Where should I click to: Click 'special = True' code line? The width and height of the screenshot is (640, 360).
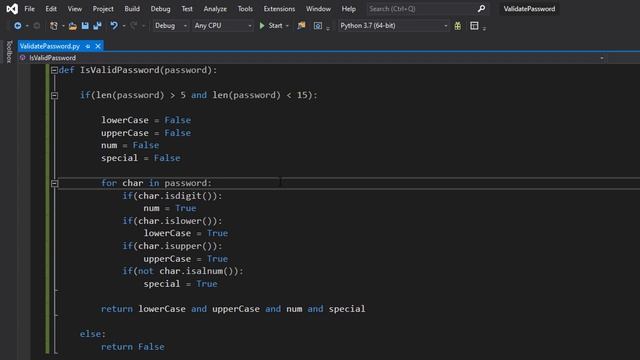pos(180,284)
